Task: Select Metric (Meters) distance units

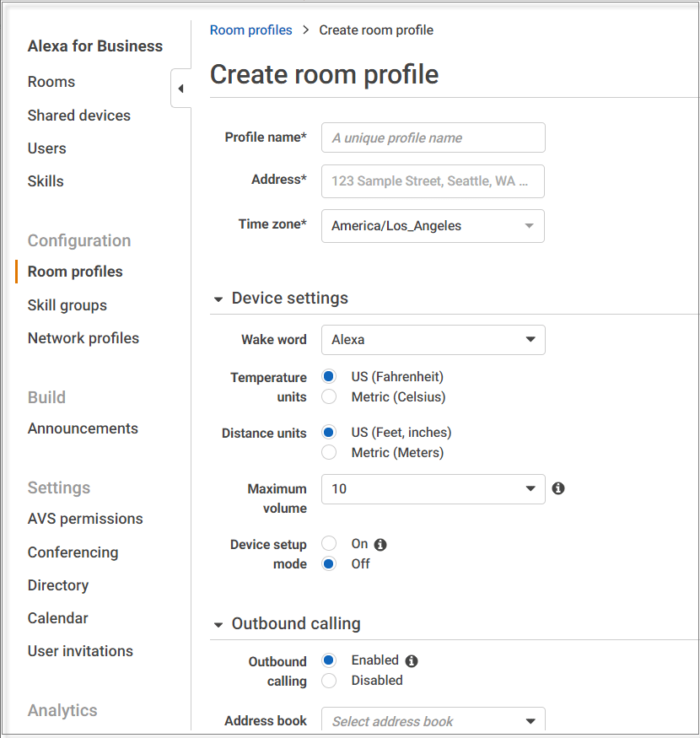Action: [329, 452]
